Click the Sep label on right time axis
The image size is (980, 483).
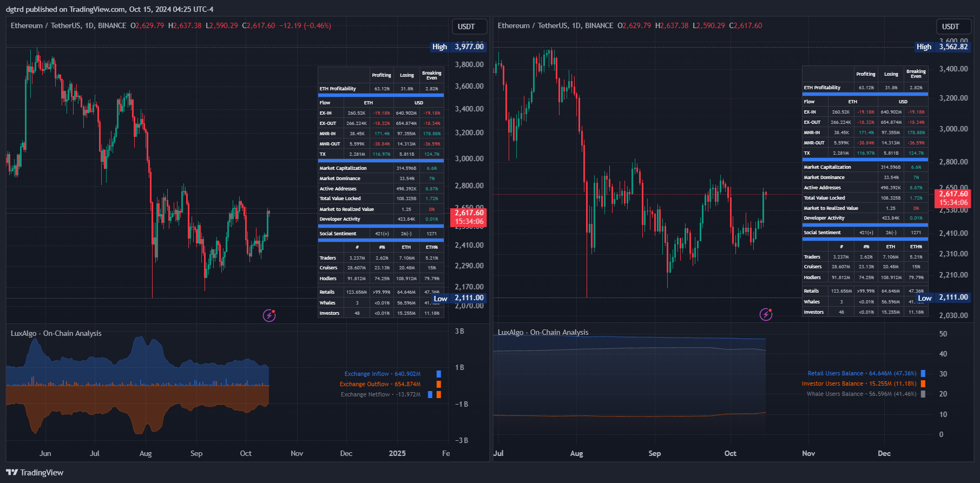655,453
